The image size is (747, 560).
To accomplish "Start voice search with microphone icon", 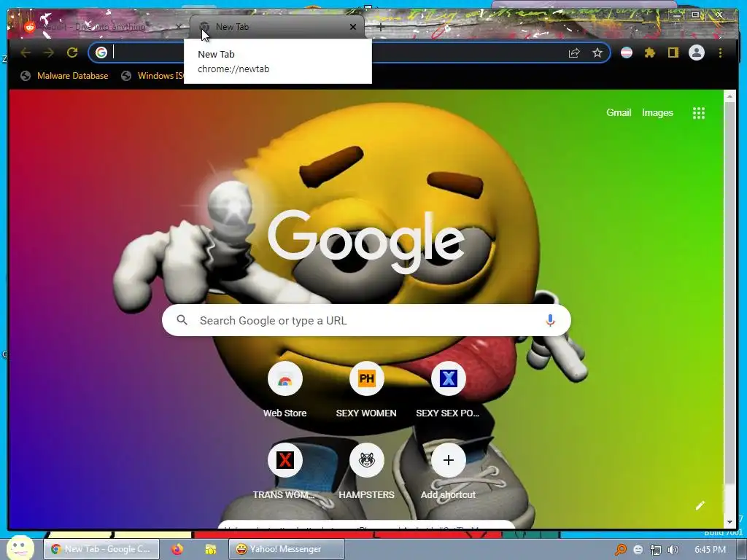I will tap(550, 321).
